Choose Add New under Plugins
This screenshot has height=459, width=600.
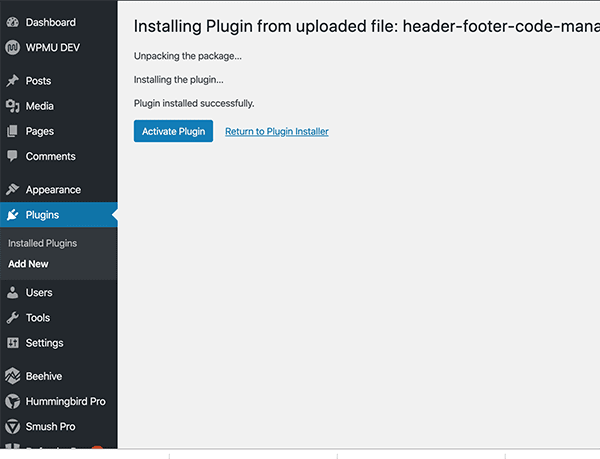click(28, 264)
